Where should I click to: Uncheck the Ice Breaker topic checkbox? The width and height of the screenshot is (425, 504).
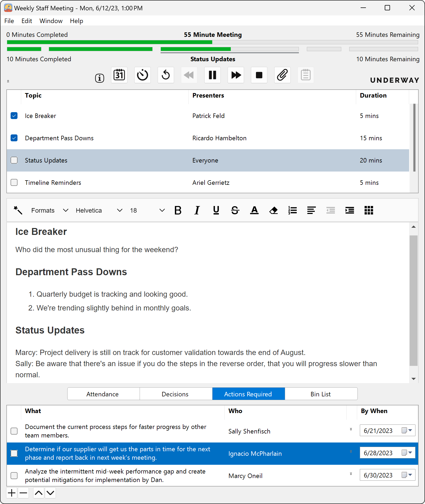pyautogui.click(x=14, y=116)
